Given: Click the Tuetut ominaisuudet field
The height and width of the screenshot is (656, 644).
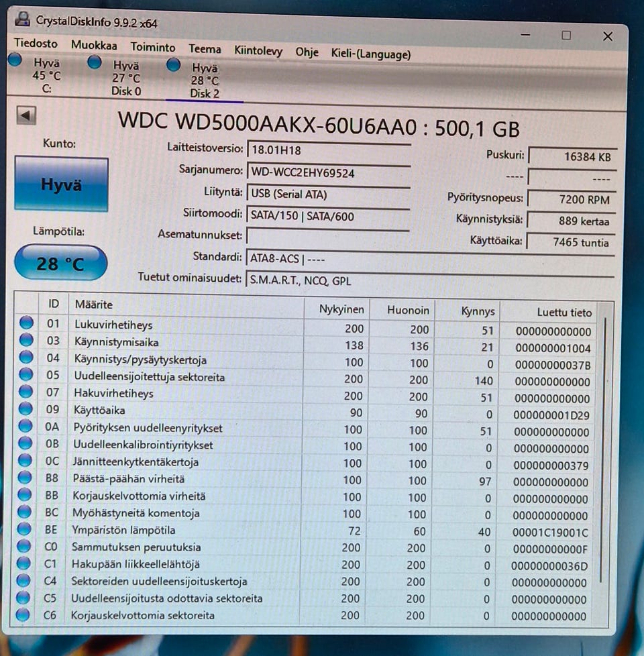Looking at the screenshot, I should coord(429,280).
